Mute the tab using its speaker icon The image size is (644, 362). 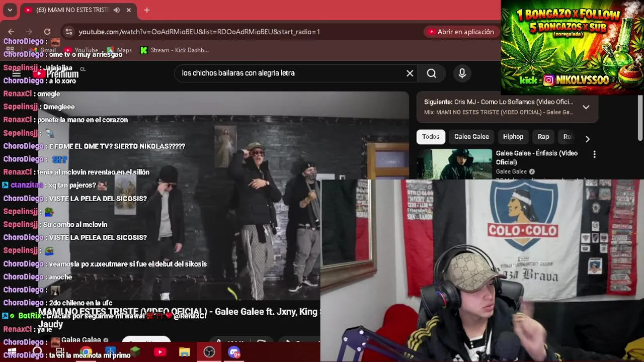coord(117,10)
